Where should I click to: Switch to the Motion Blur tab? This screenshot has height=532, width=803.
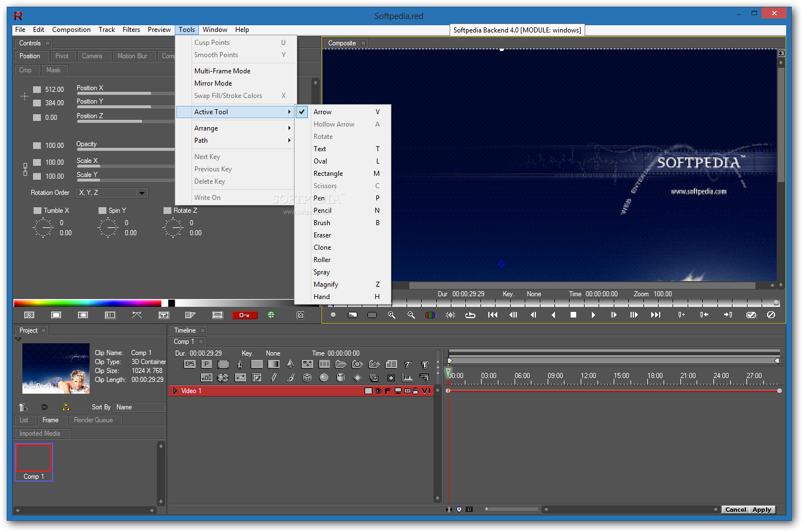pos(133,56)
